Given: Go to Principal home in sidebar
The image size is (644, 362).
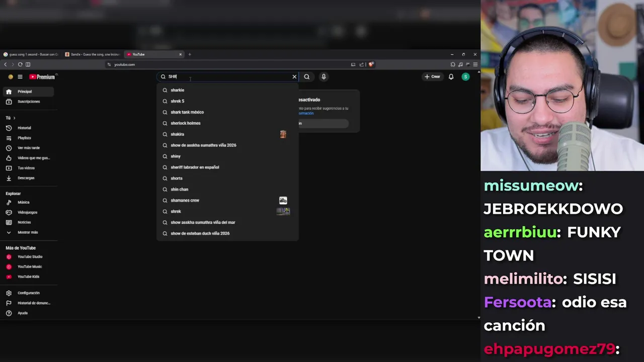Looking at the screenshot, I should pos(28,92).
